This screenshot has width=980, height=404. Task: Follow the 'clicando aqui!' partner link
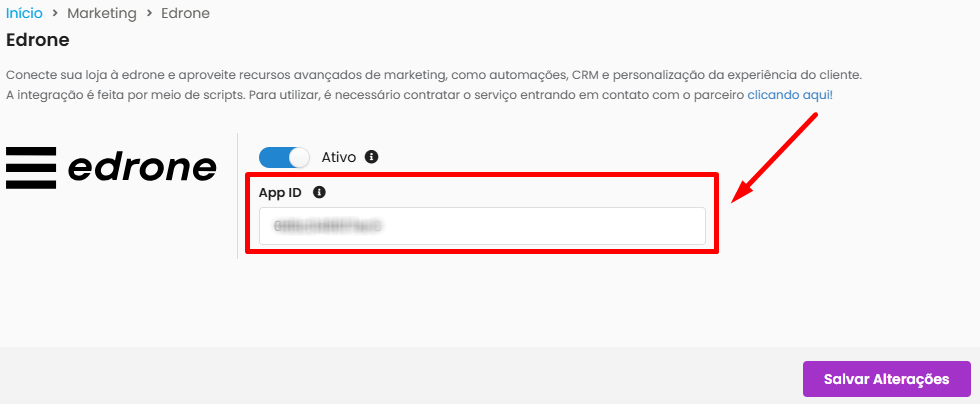click(x=790, y=95)
